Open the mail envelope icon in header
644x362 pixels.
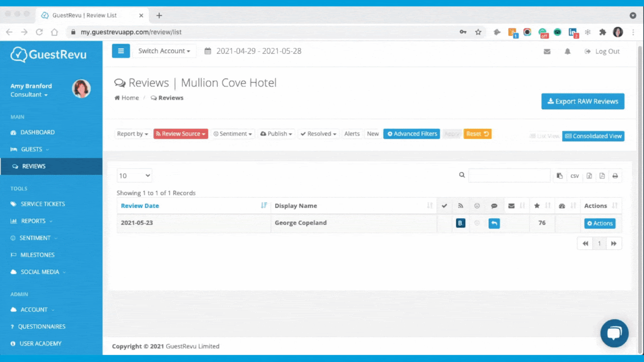point(547,51)
